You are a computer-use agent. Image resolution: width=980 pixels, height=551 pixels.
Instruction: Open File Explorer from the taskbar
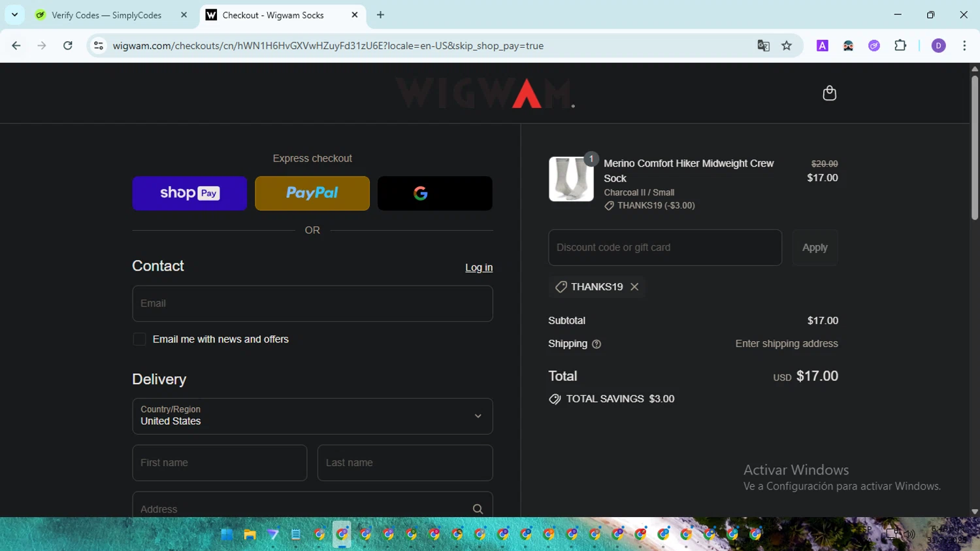click(250, 535)
